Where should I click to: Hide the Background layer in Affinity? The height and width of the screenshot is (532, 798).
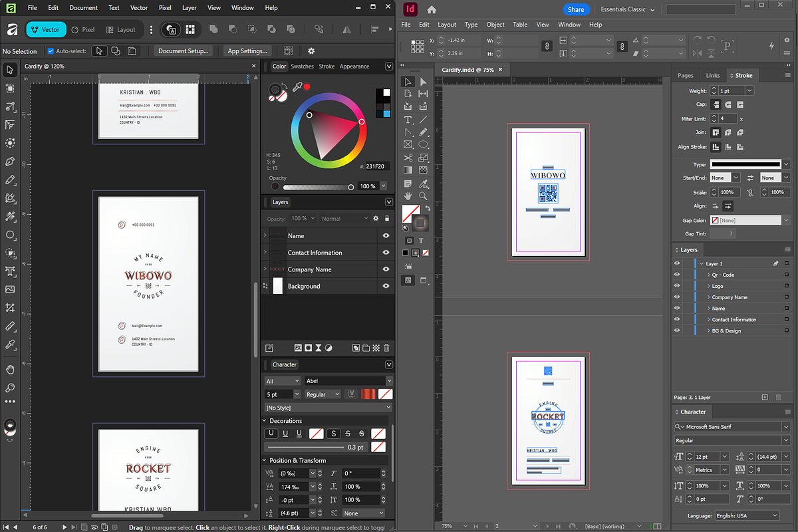click(386, 286)
